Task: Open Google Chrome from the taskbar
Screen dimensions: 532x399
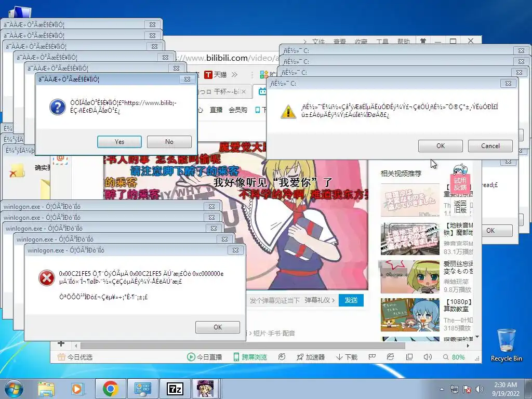Action: (110, 389)
